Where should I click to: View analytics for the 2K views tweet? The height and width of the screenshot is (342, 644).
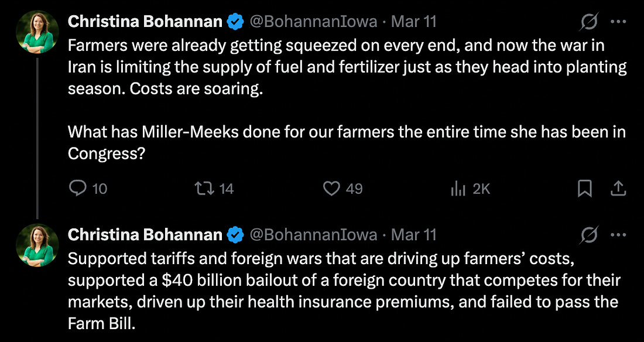[457, 189]
